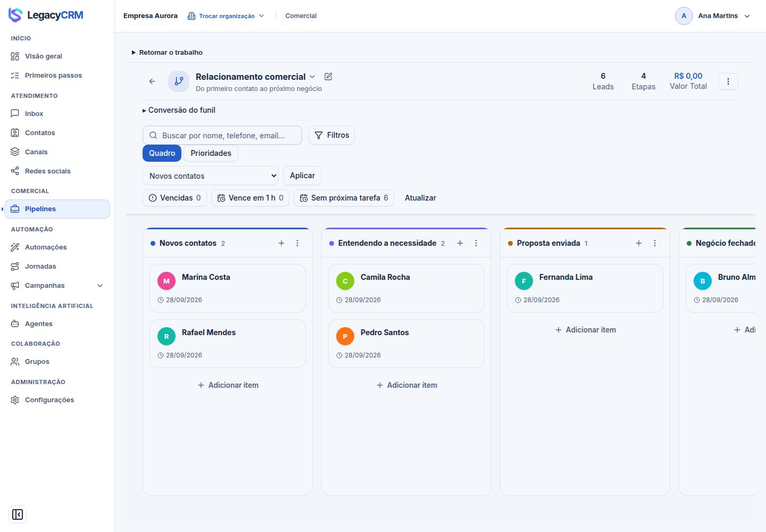Click the back arrow icon
The image size is (766, 532).
[x=152, y=81]
